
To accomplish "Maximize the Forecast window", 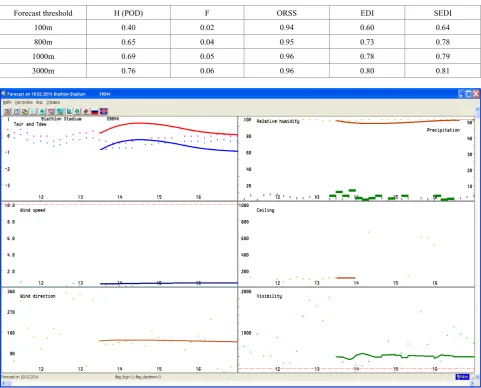I will 468,94.
